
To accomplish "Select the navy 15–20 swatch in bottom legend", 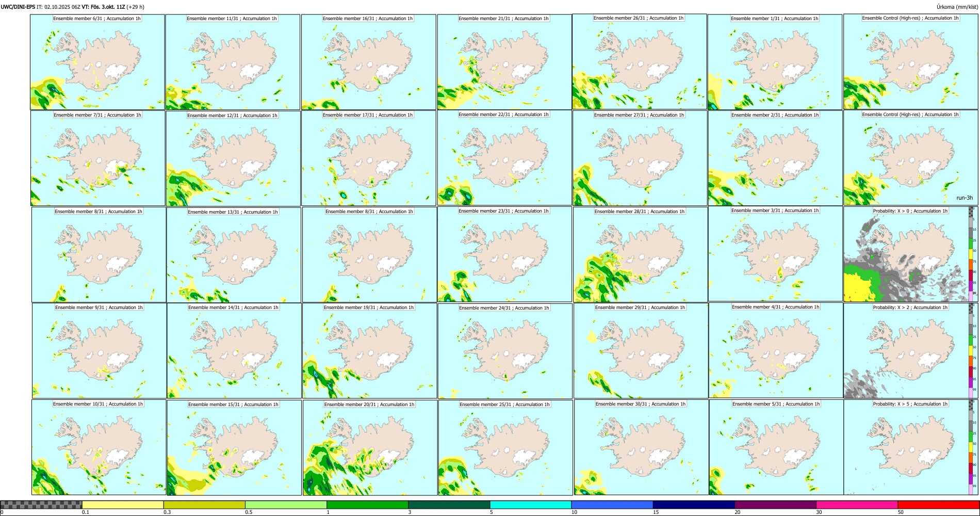I will coord(694,505).
